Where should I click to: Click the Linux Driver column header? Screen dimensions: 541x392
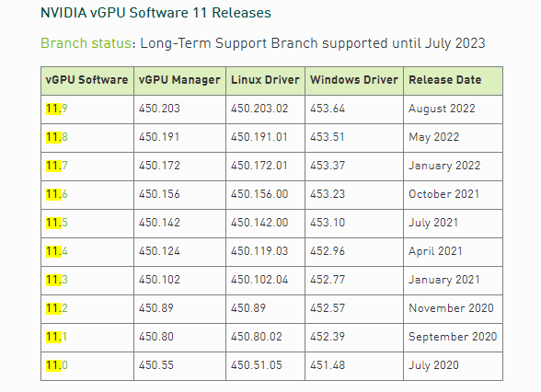[x=265, y=80]
